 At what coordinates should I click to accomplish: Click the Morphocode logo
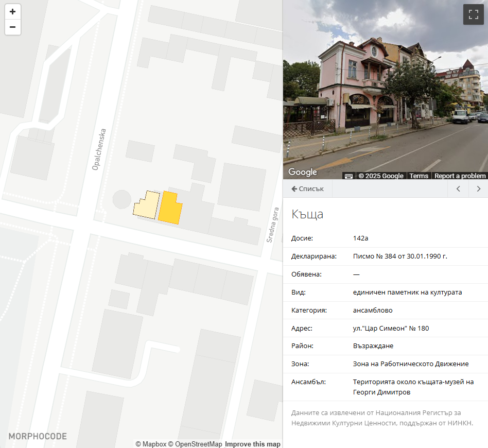[x=38, y=436]
